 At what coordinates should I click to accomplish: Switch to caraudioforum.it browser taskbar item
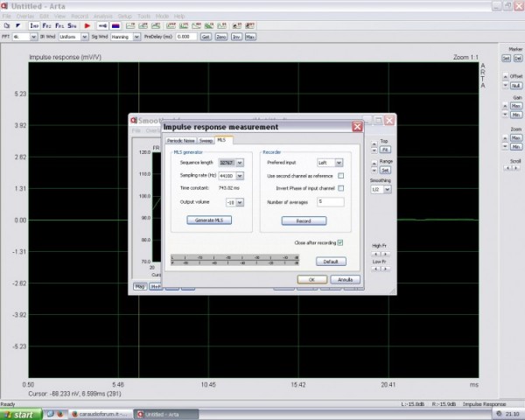100,415
